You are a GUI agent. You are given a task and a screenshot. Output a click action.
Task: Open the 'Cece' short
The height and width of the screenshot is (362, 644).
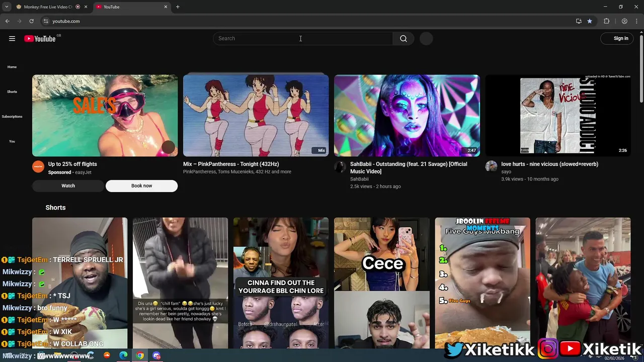click(x=382, y=283)
